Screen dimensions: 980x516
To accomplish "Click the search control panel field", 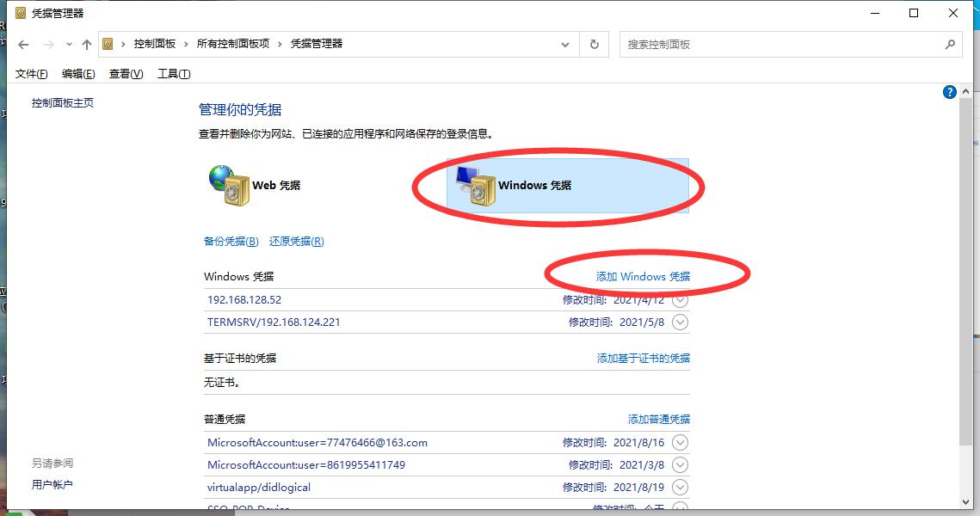I will [x=790, y=45].
